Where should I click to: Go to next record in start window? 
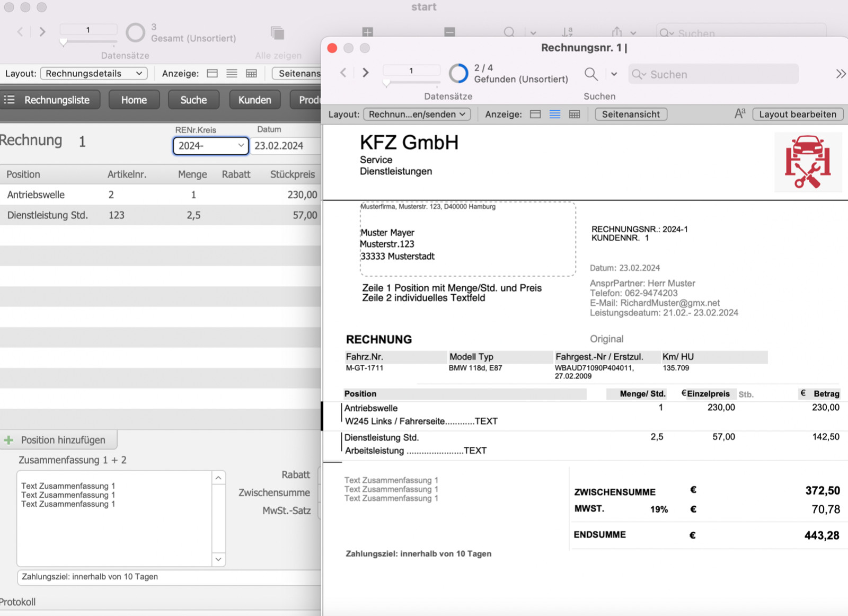click(x=42, y=32)
